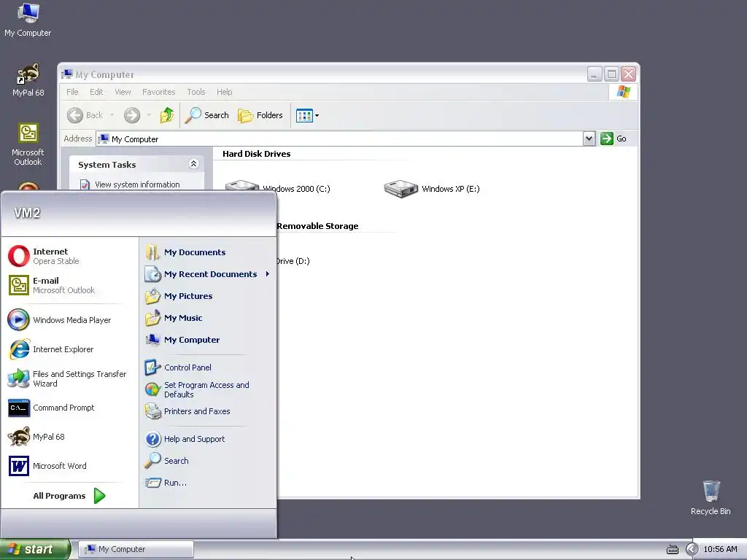747x560 pixels.
Task: Click the Start button
Action: pyautogui.click(x=35, y=549)
